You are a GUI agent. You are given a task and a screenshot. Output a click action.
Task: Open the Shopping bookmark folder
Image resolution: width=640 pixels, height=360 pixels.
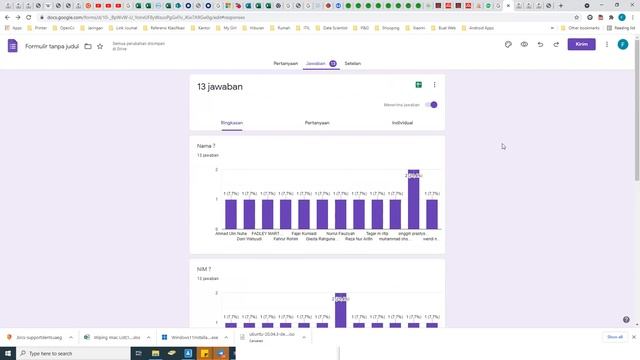click(387, 28)
